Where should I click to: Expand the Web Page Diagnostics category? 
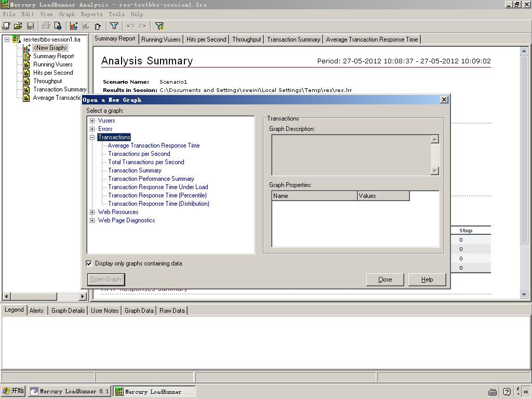92,220
